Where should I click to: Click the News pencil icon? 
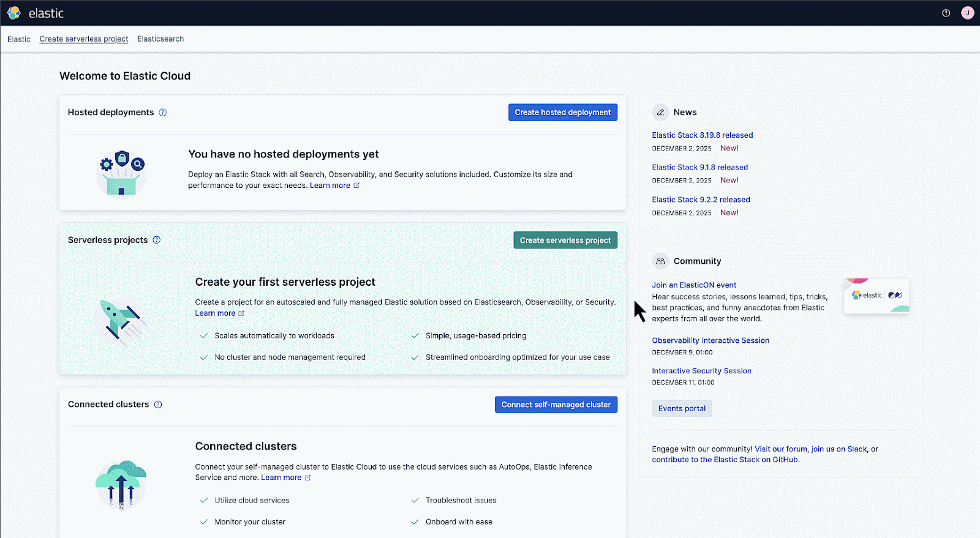[660, 113]
